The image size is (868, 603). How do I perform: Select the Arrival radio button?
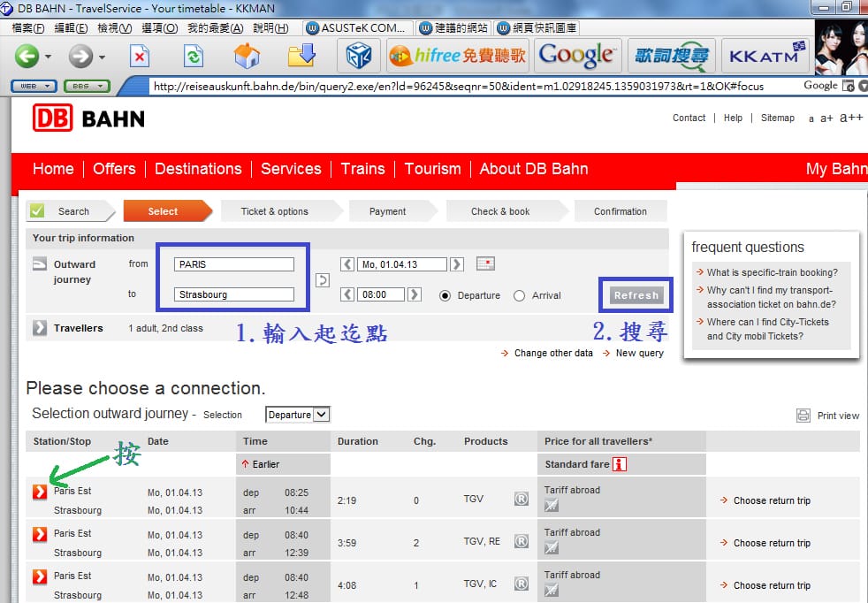point(519,295)
